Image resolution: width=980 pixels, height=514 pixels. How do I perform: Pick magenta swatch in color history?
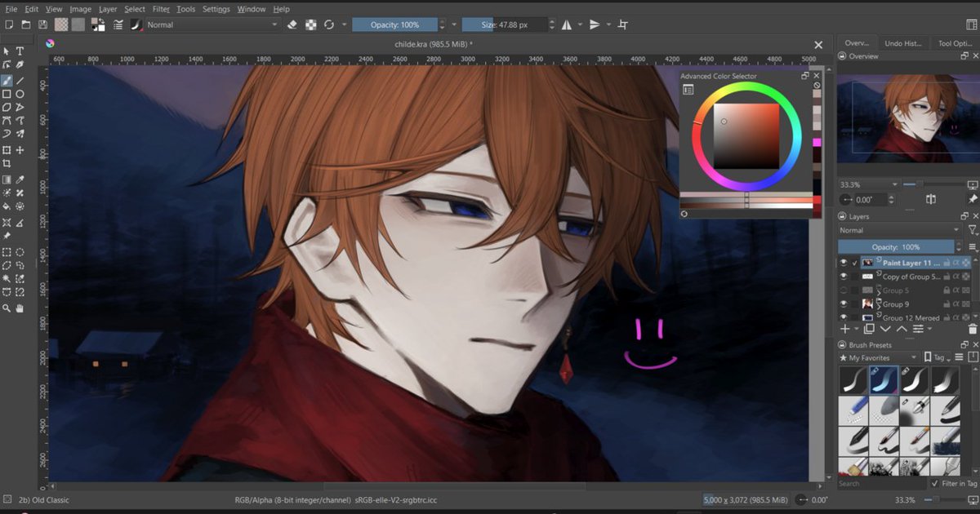point(817,142)
